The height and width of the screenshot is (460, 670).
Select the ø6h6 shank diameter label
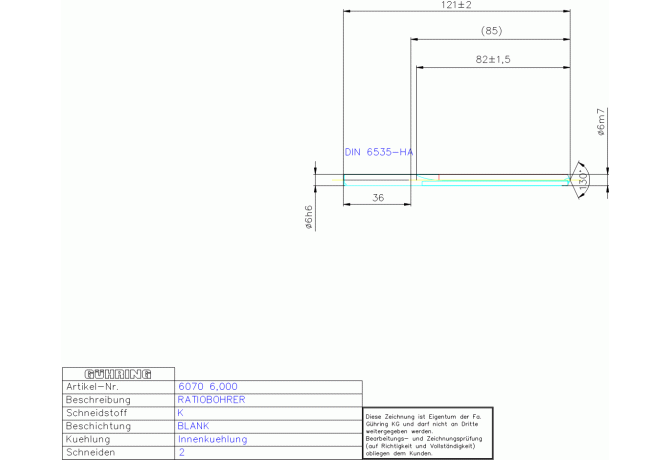pyautogui.click(x=309, y=217)
